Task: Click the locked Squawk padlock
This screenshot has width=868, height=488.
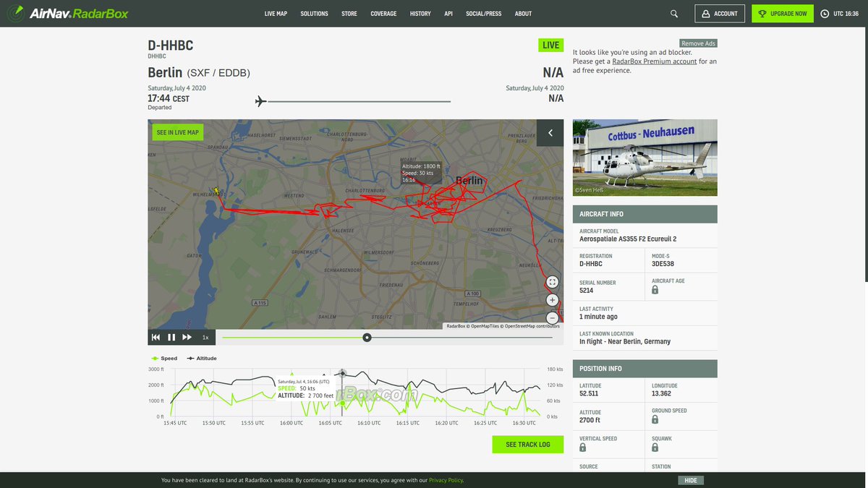Action: pyautogui.click(x=655, y=448)
